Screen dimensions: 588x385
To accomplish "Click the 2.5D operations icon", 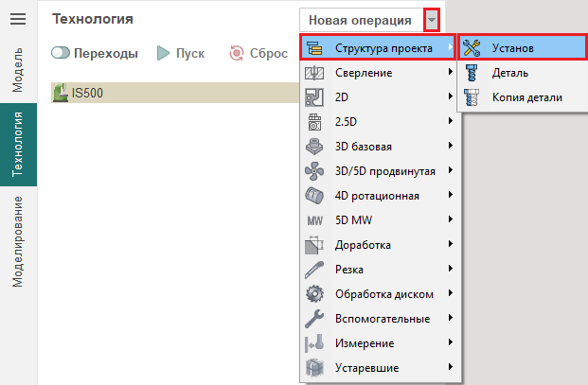I will click(x=315, y=121).
